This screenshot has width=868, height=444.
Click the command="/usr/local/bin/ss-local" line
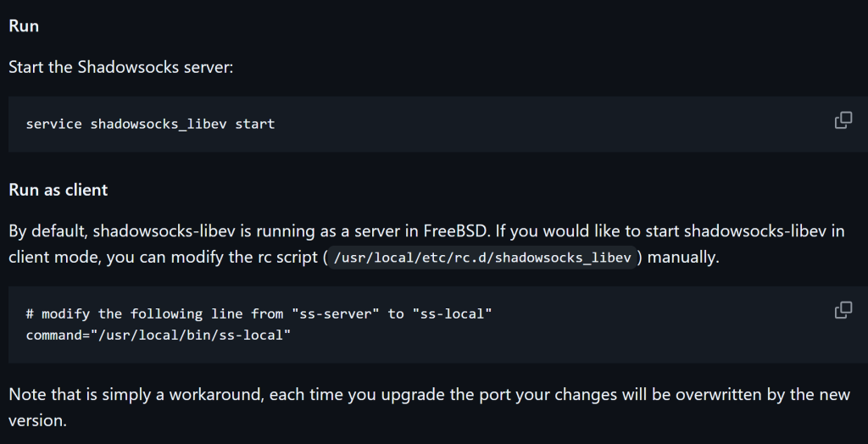159,336
